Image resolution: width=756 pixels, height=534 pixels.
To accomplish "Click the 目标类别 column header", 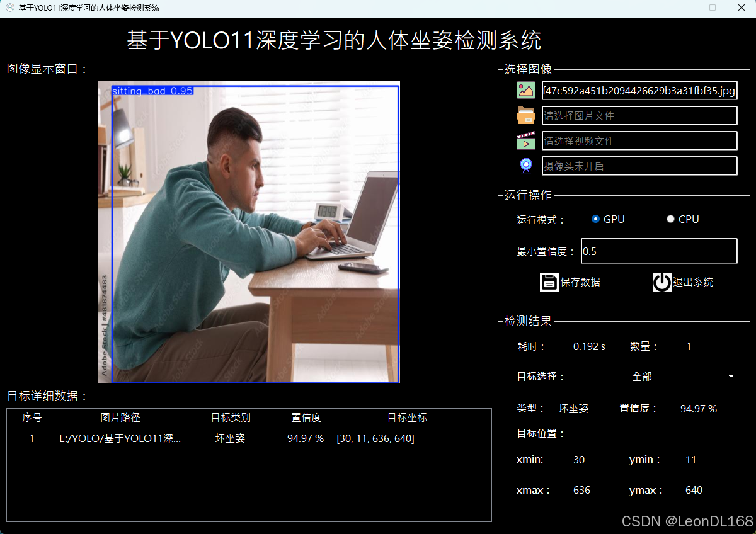I will click(x=231, y=418).
